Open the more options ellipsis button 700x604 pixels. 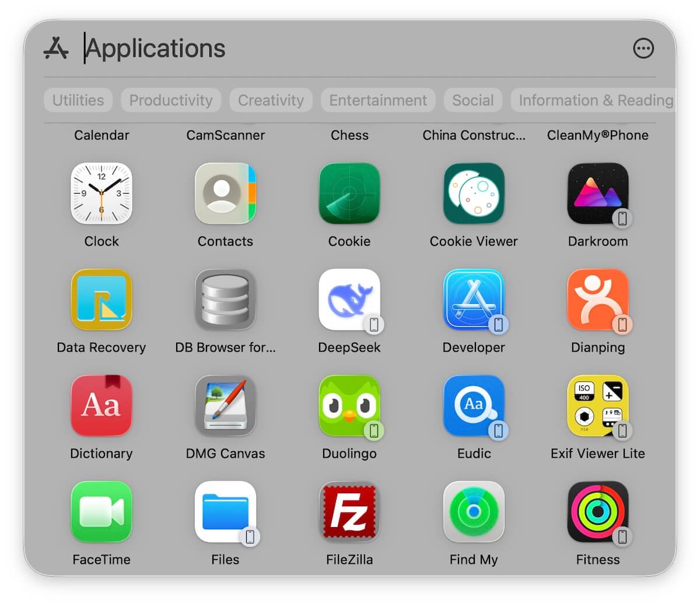pyautogui.click(x=643, y=48)
